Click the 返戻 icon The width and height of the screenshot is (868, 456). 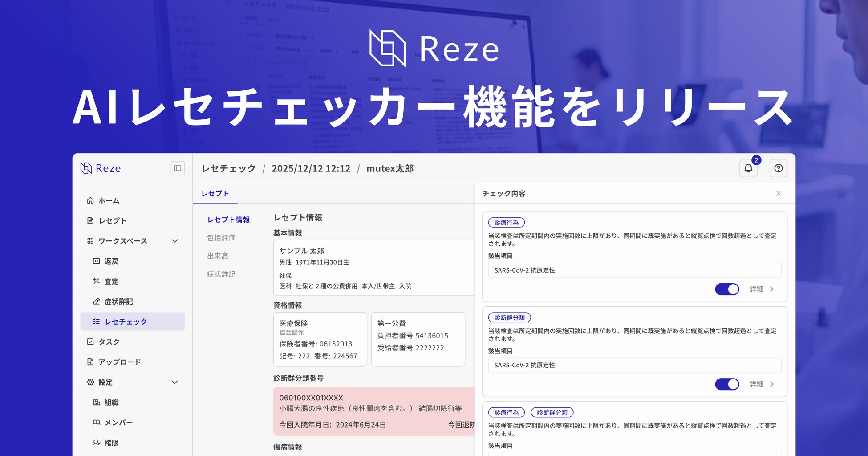click(96, 261)
